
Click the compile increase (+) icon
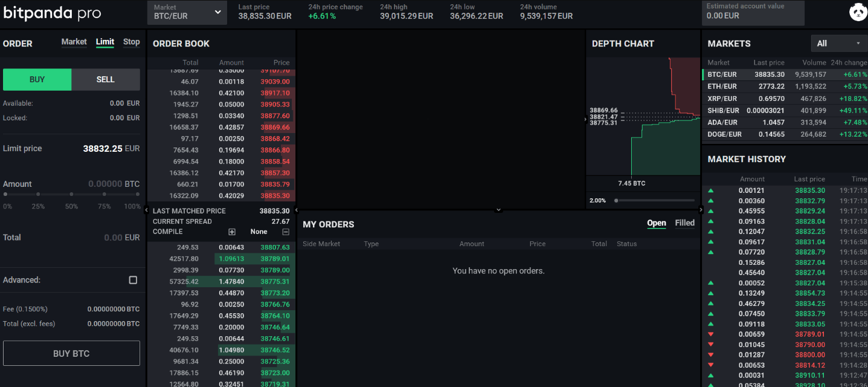[232, 232]
